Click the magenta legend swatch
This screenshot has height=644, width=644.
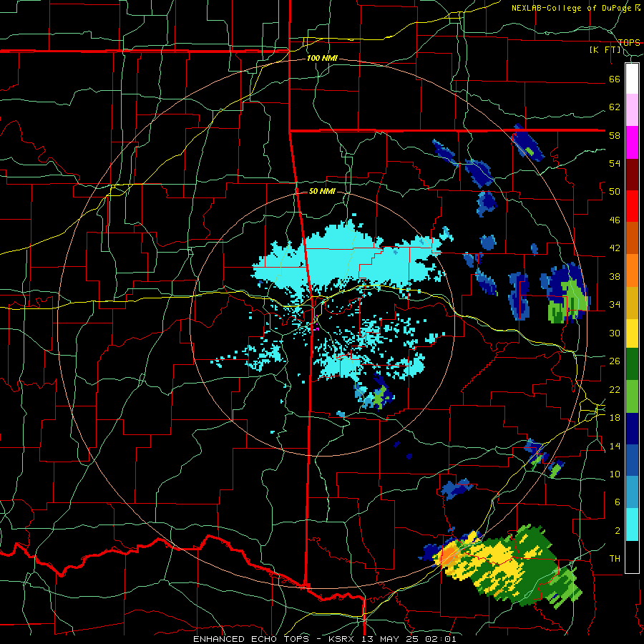tap(632, 142)
